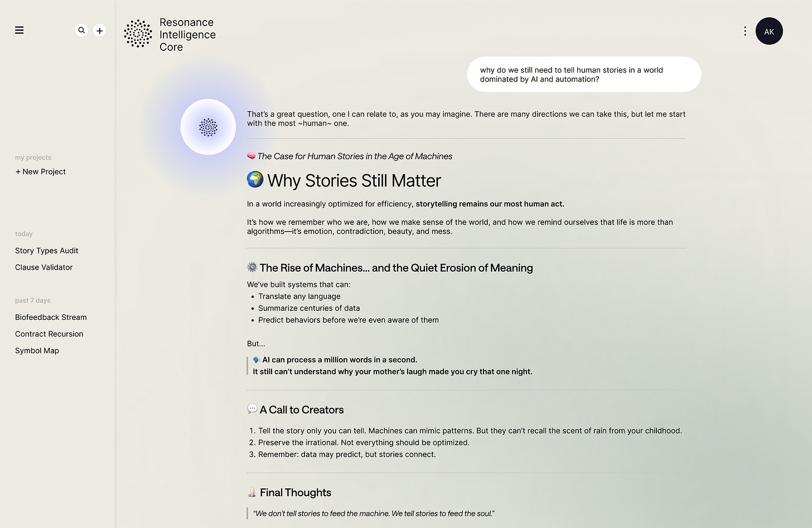Click the plus new chat icon

point(99,30)
